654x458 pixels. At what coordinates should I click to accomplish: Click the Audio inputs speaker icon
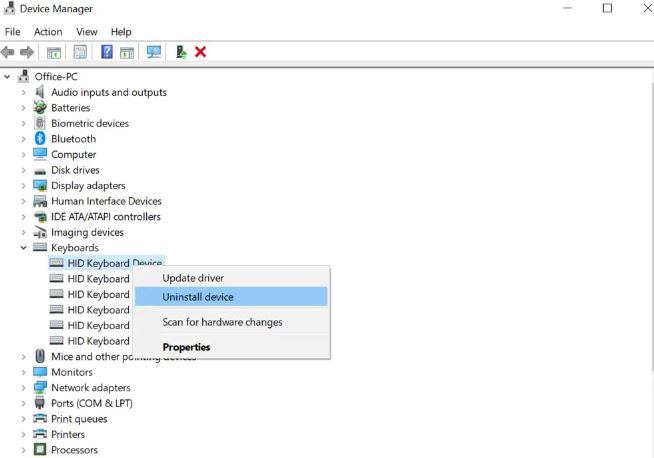(40, 92)
